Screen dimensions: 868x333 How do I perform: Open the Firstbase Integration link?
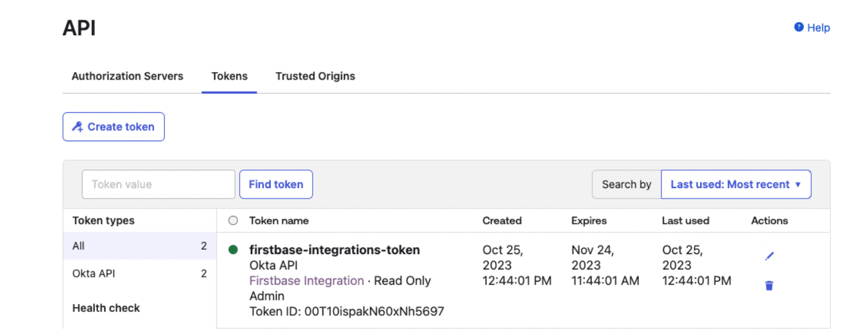tap(306, 281)
